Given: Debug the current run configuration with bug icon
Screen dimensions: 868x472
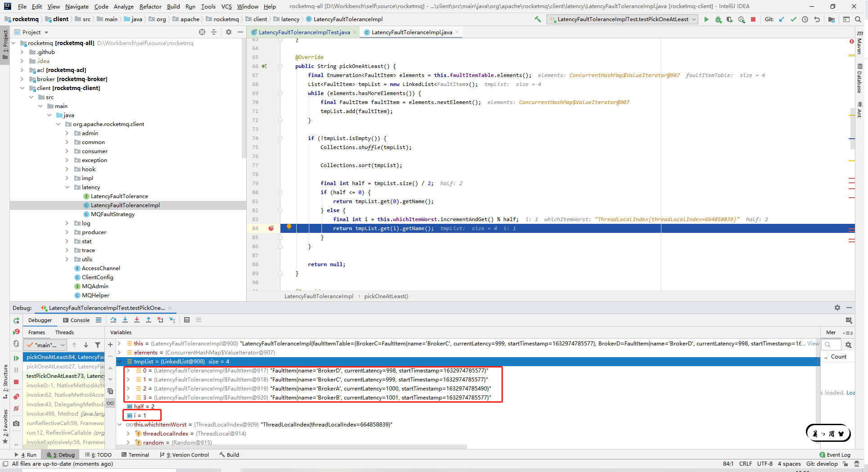Looking at the screenshot, I should tap(718, 19).
